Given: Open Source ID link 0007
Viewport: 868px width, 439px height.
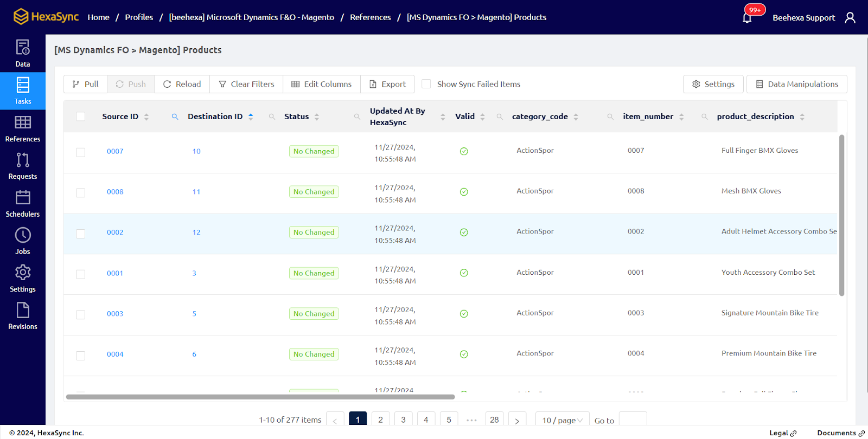Looking at the screenshot, I should pyautogui.click(x=115, y=151).
